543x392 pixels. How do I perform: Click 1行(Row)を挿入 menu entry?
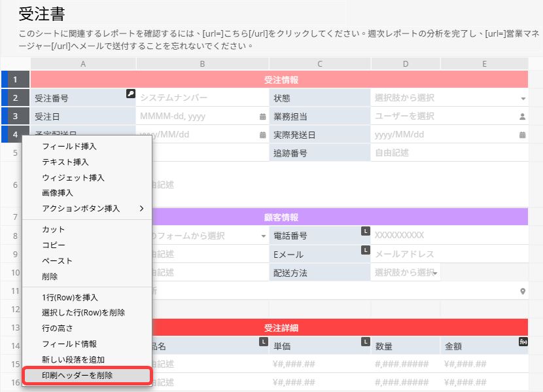[x=69, y=298]
